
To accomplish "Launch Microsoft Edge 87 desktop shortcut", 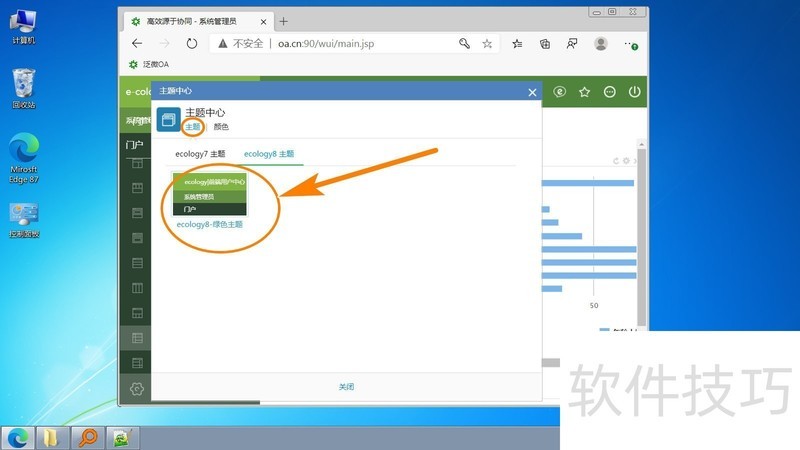I will tap(23, 158).
